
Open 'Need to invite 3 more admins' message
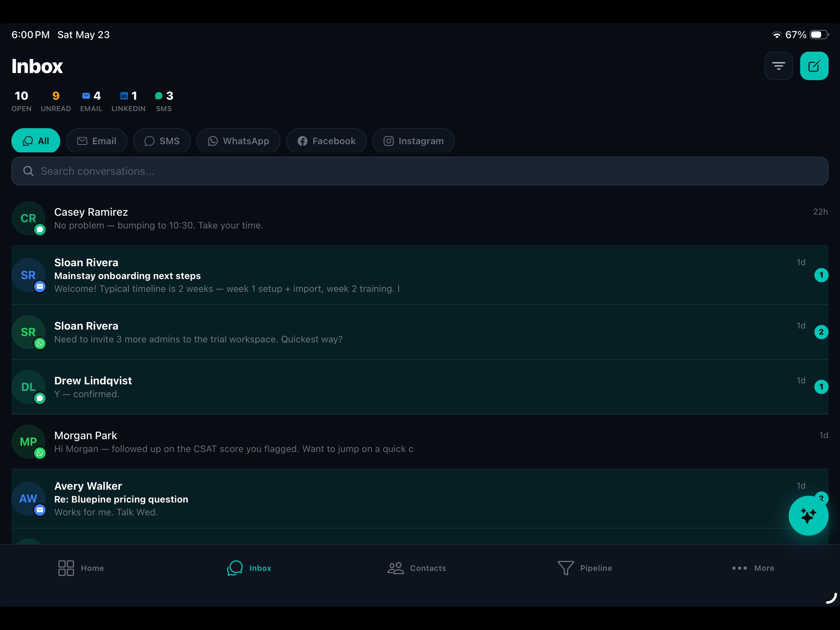click(420, 332)
